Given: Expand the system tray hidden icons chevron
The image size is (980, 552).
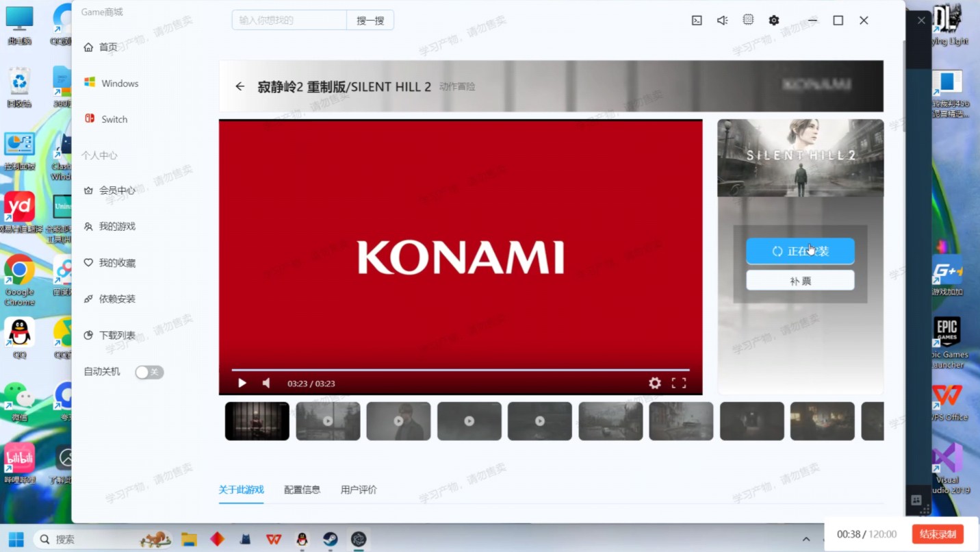Looking at the screenshot, I should click(x=806, y=540).
